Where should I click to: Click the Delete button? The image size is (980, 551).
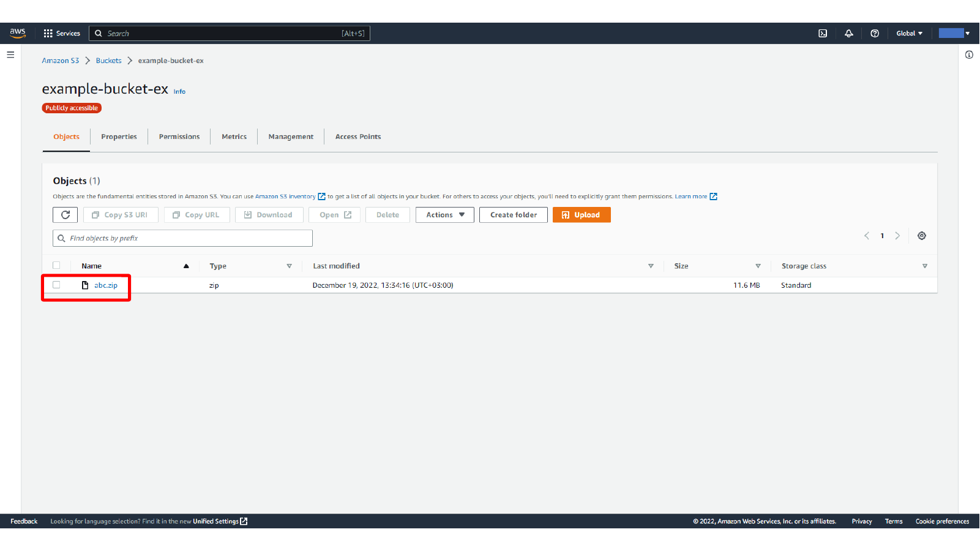click(x=387, y=215)
